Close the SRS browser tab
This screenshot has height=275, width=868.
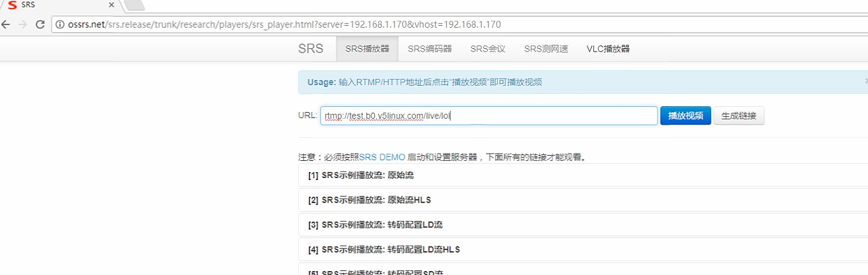pos(110,5)
